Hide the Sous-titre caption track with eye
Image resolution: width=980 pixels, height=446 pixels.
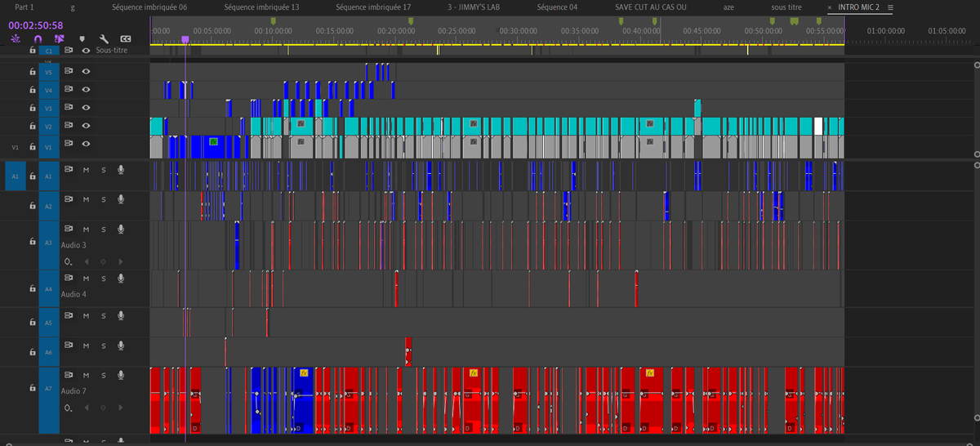tap(86, 50)
